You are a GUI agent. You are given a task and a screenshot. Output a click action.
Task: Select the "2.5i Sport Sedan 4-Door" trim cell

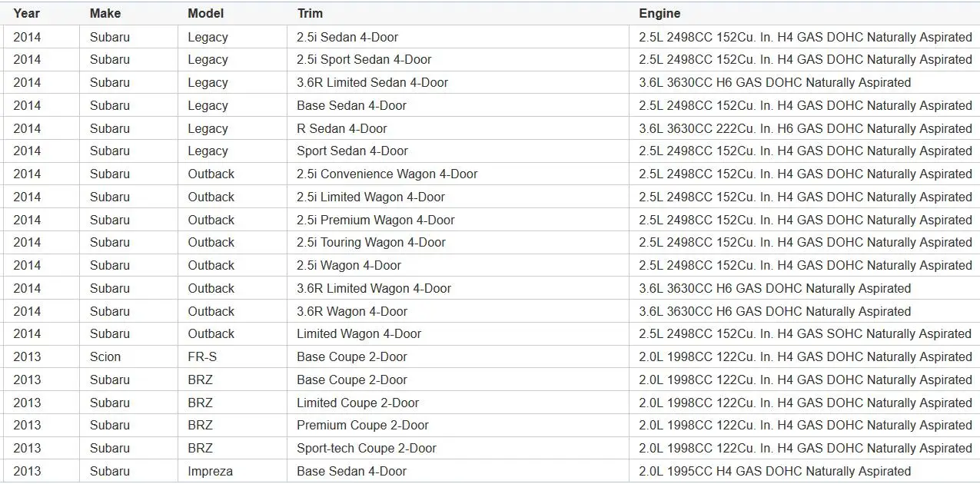(458, 59)
